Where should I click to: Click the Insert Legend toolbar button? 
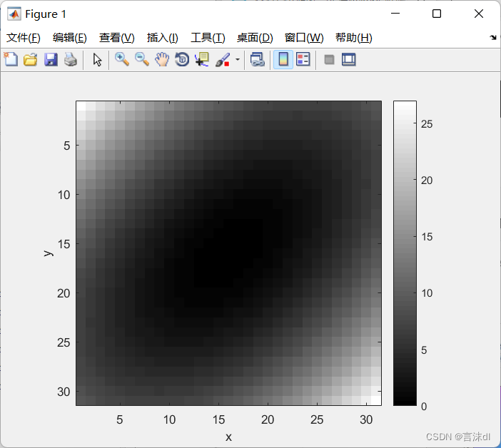pyautogui.click(x=303, y=60)
